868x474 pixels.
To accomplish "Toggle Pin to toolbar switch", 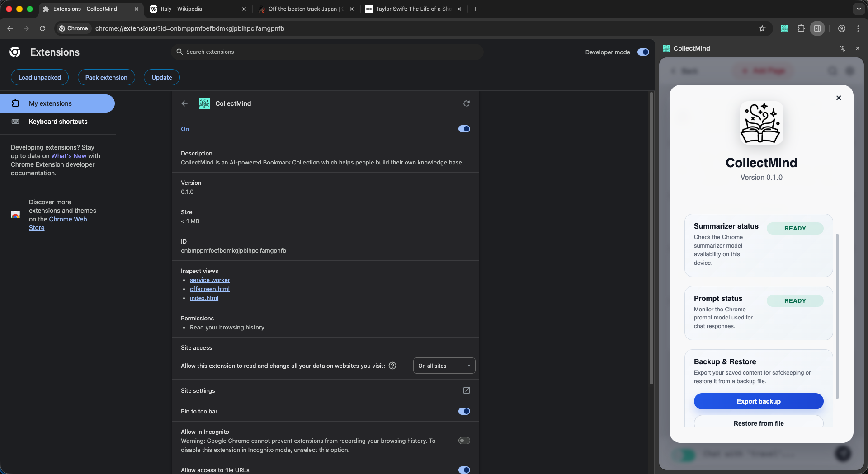I will 464,411.
